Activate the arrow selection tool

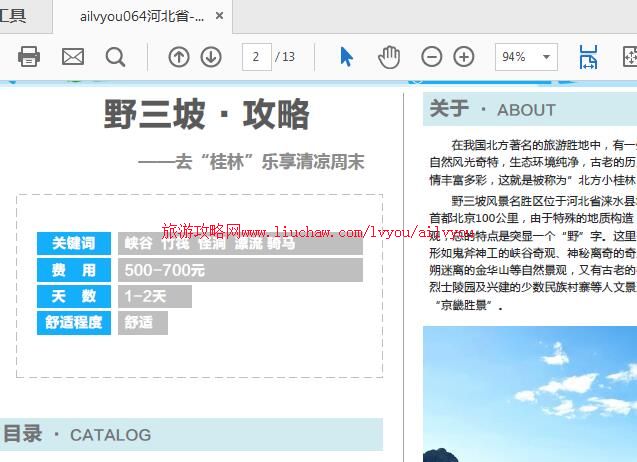click(x=346, y=57)
